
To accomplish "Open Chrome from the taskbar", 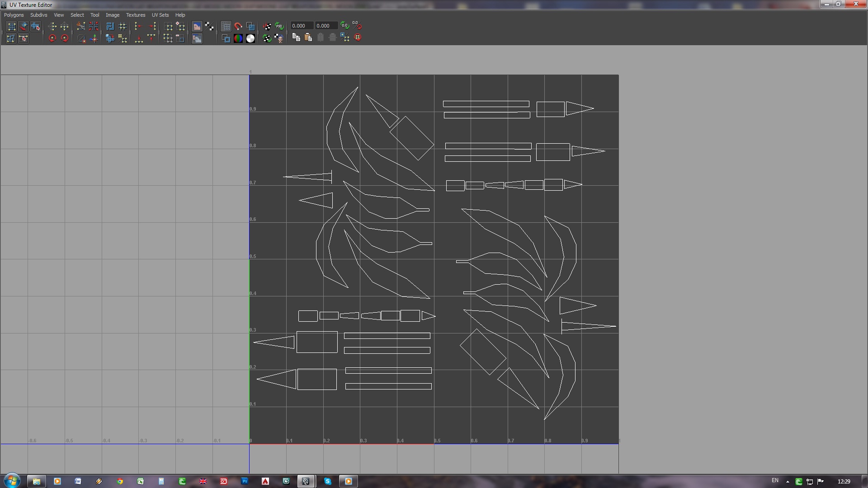I will [x=120, y=481].
